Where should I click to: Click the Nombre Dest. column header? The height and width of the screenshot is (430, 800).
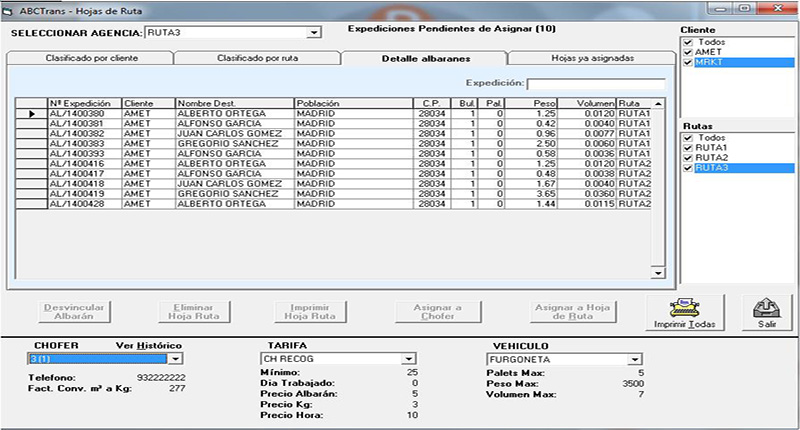point(235,104)
